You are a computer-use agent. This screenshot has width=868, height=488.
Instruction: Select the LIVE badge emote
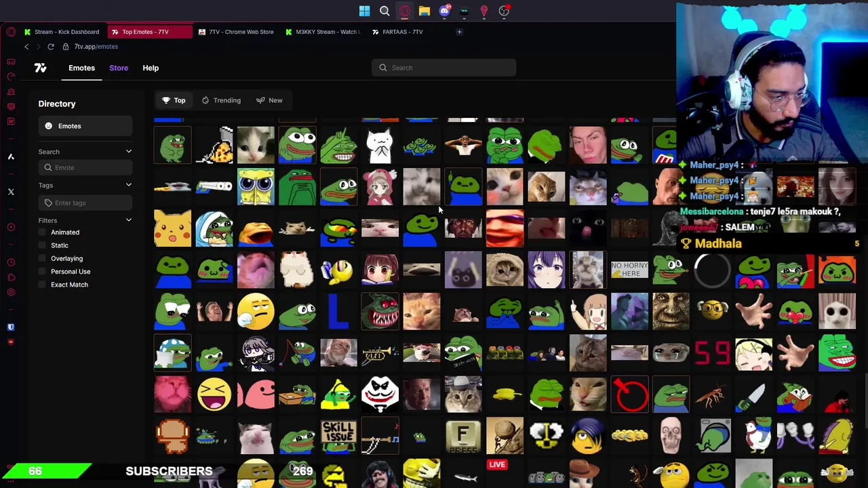[497, 465]
